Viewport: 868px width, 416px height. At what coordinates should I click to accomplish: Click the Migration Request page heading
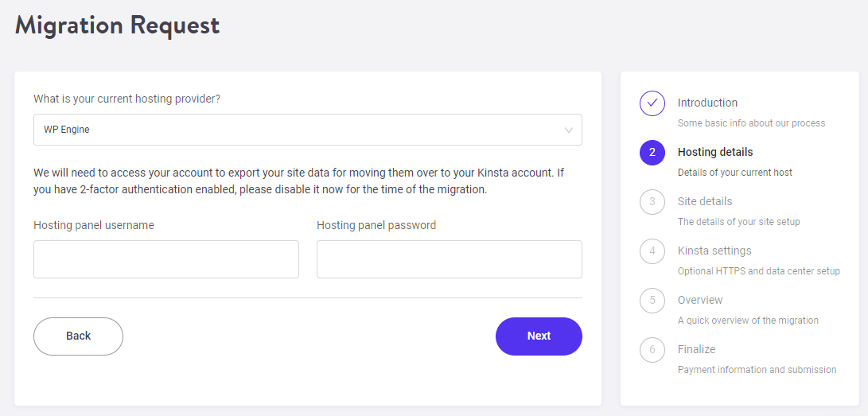tap(118, 25)
